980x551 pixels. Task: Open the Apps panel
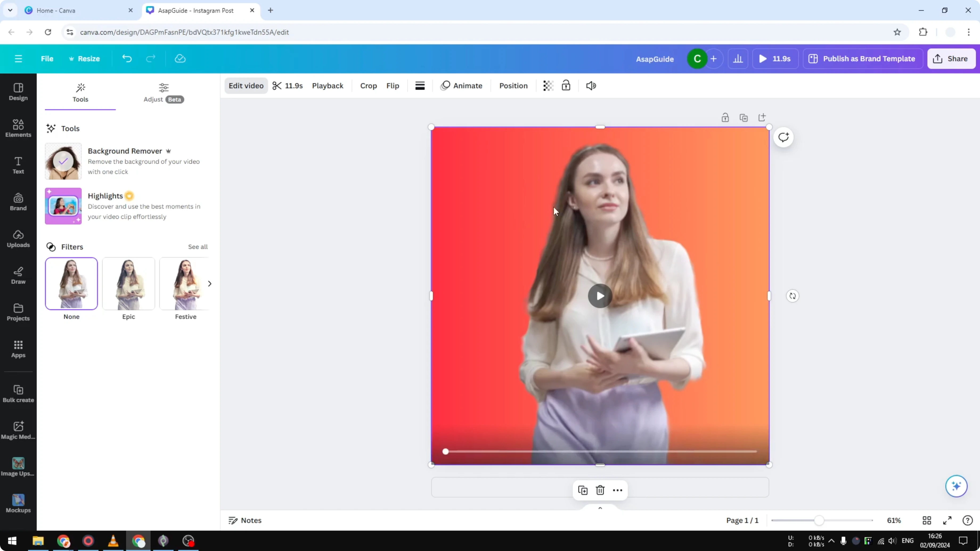[18, 349]
